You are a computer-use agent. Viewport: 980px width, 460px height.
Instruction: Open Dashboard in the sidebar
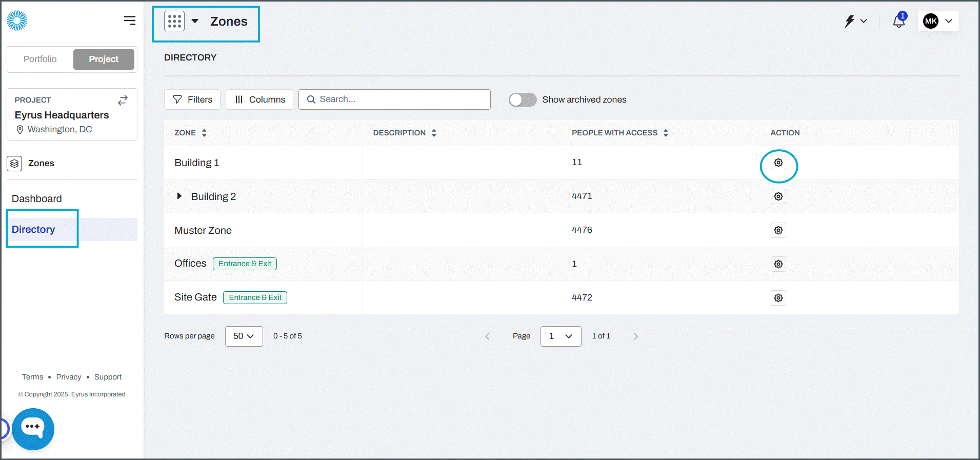37,198
